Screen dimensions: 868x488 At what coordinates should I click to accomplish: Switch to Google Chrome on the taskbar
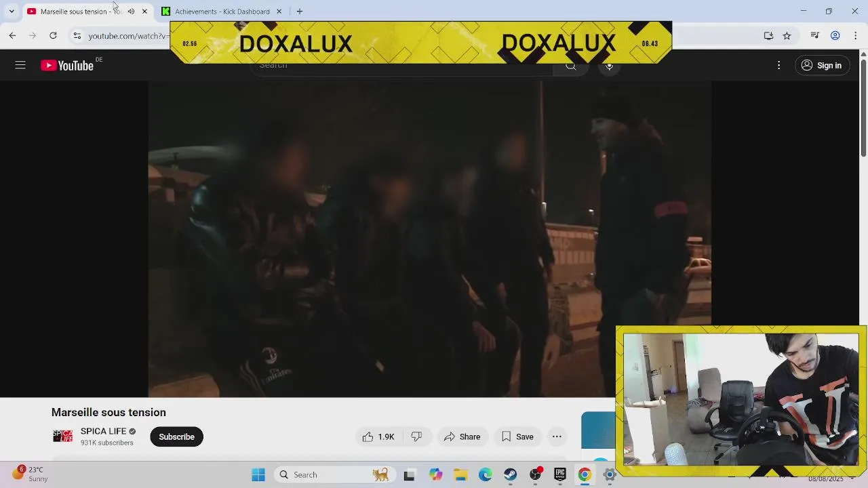click(585, 475)
